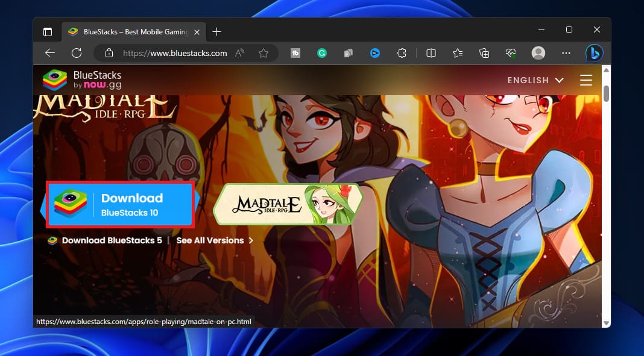The height and width of the screenshot is (356, 644).
Task: Click the page's vertical scrollbar thumb
Action: click(606, 93)
